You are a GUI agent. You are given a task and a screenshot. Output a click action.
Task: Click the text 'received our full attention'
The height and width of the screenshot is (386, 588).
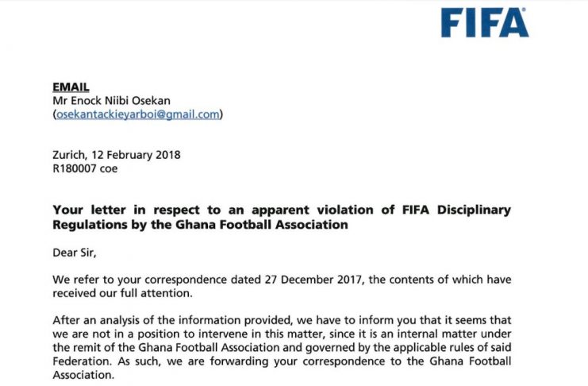pyautogui.click(x=122, y=293)
